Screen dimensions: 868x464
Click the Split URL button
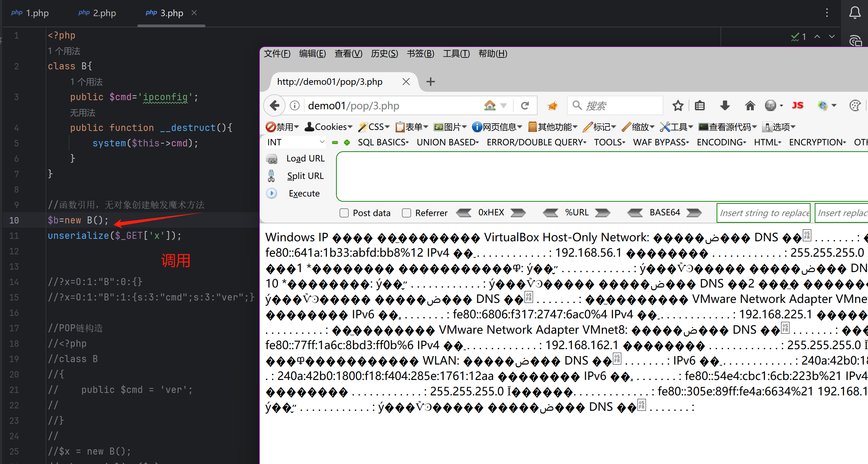pyautogui.click(x=305, y=176)
